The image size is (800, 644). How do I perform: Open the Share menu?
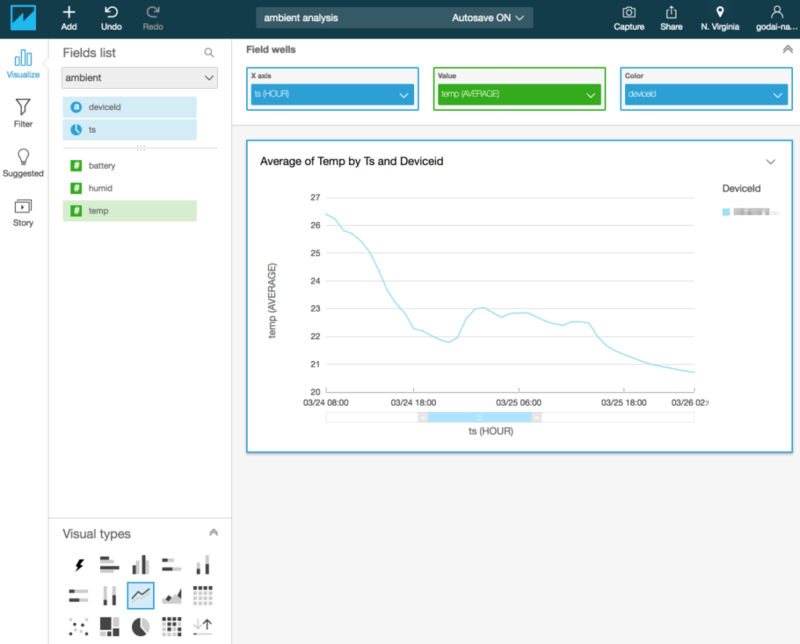tap(671, 18)
